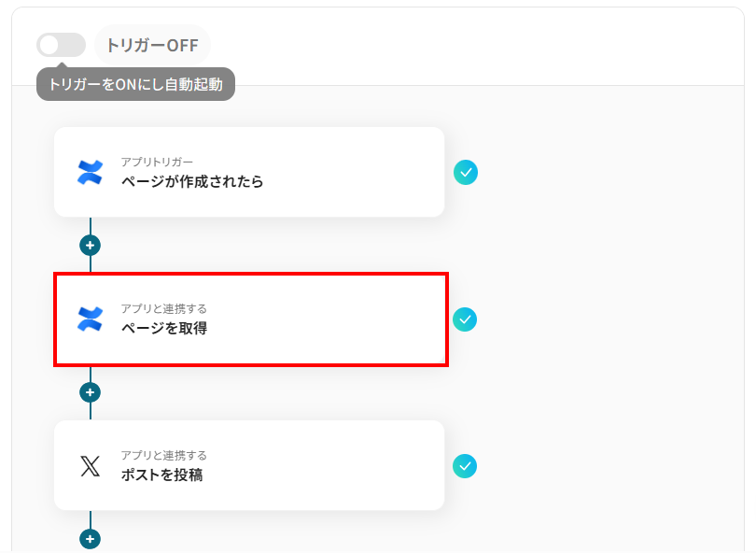Toggle the trigger ON/OFF switch
Image resolution: width=756 pixels, height=553 pixels.
click(x=61, y=45)
